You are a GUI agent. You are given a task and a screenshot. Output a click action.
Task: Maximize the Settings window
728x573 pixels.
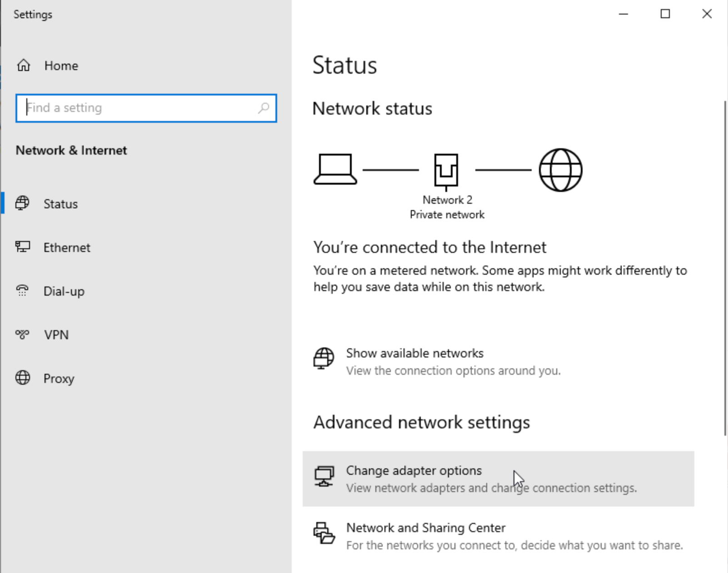tap(665, 14)
